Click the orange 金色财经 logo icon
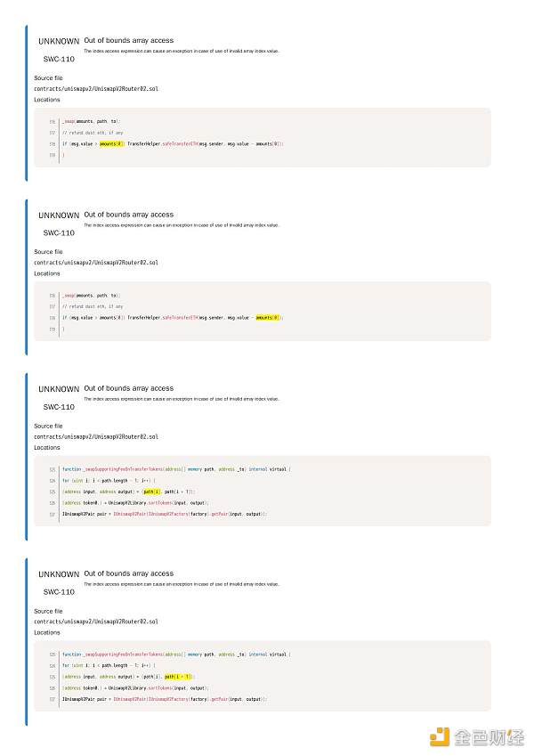534x756 pixels. (x=439, y=737)
